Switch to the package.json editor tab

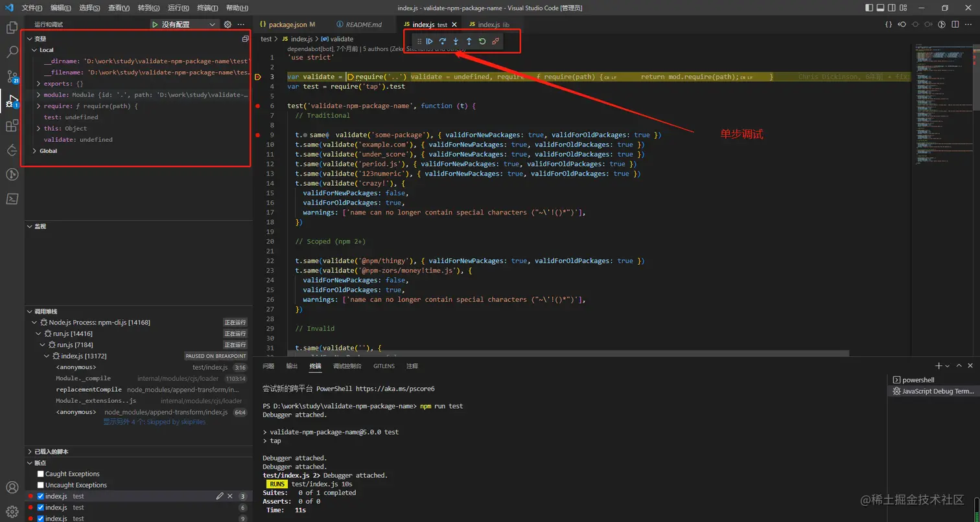pyautogui.click(x=288, y=25)
